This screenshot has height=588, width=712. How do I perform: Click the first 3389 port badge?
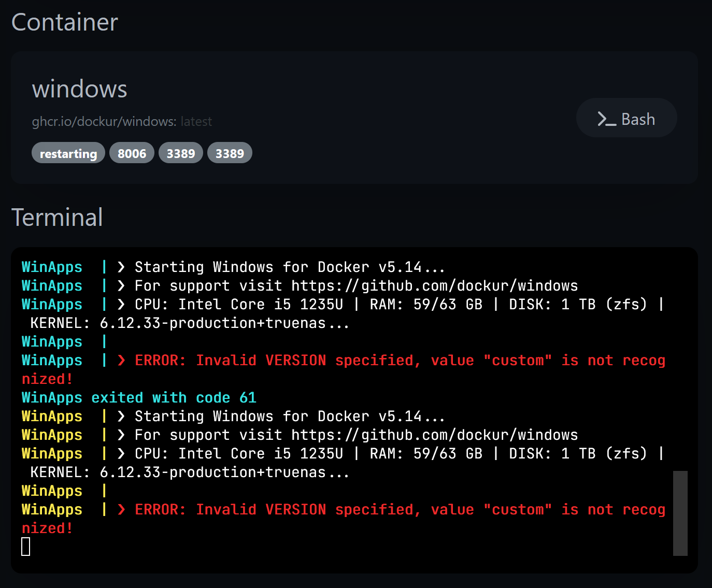[x=181, y=153]
